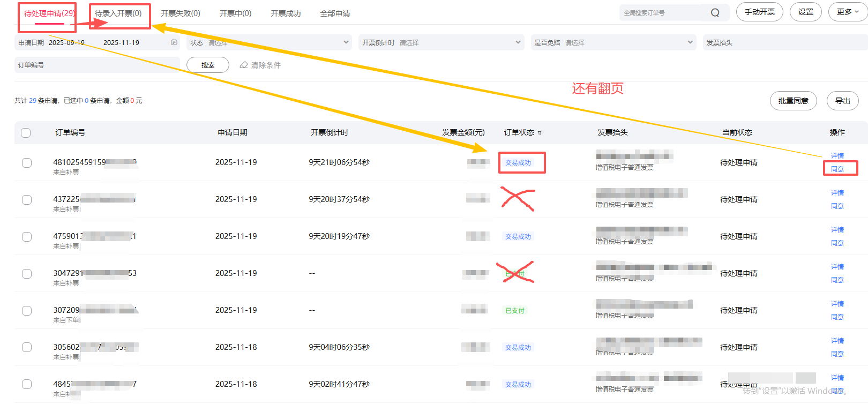
Task: Click the 来自下单 label under order 307209
Action: 66,320
